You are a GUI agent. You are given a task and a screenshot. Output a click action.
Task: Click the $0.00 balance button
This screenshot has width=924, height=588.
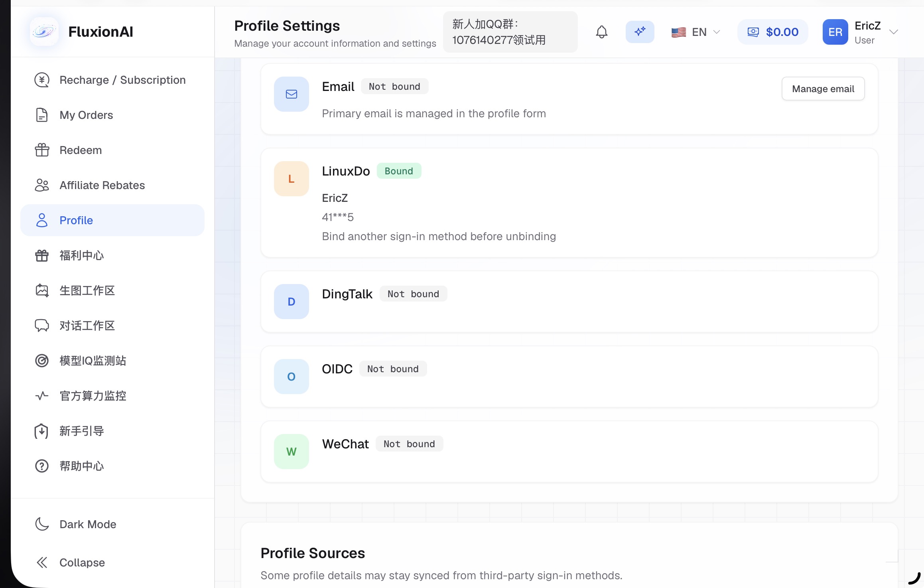[x=773, y=32]
